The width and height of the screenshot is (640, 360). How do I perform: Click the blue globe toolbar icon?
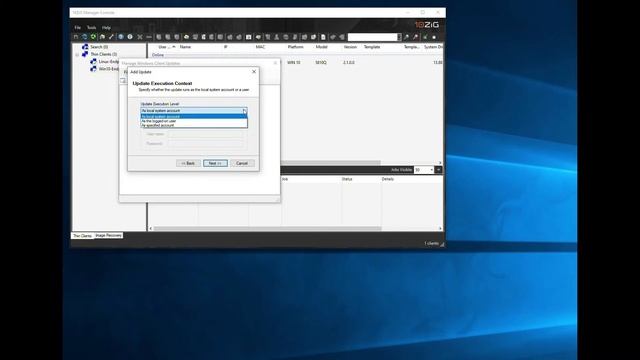(121, 37)
